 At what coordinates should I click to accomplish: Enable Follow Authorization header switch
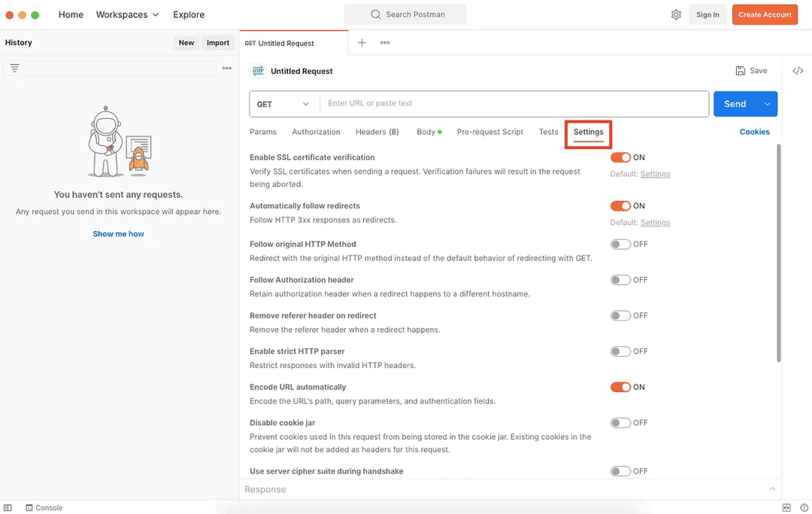pyautogui.click(x=620, y=280)
